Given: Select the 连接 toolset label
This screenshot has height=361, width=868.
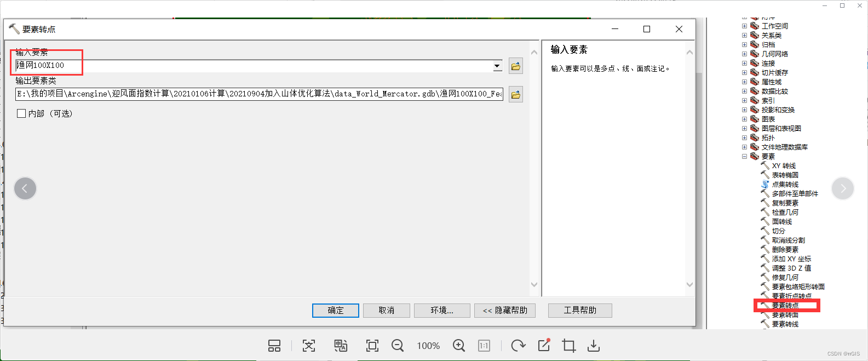Looking at the screenshot, I should click(x=768, y=64).
